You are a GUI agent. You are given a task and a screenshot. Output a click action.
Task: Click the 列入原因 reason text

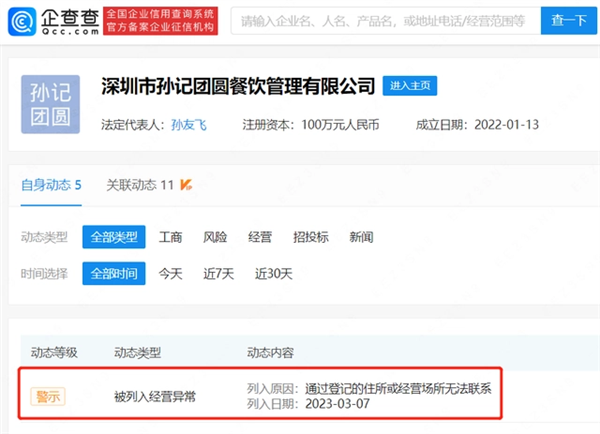(369, 389)
